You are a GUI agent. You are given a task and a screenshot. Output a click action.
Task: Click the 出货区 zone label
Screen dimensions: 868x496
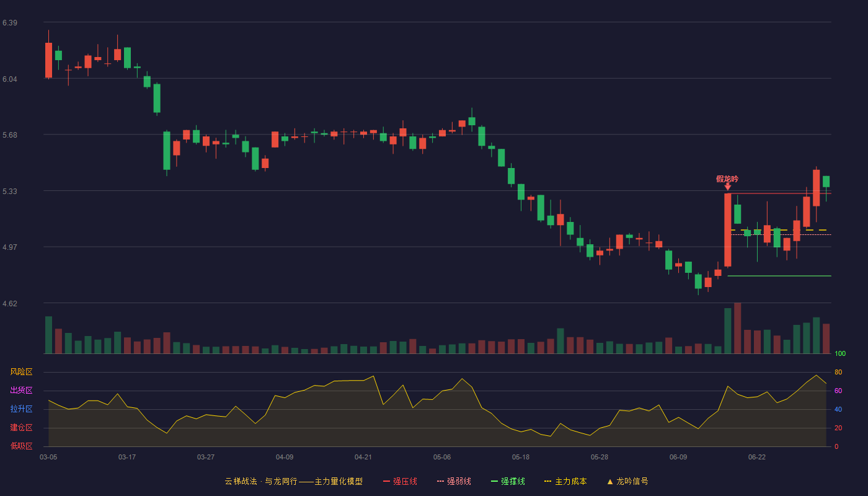21,391
